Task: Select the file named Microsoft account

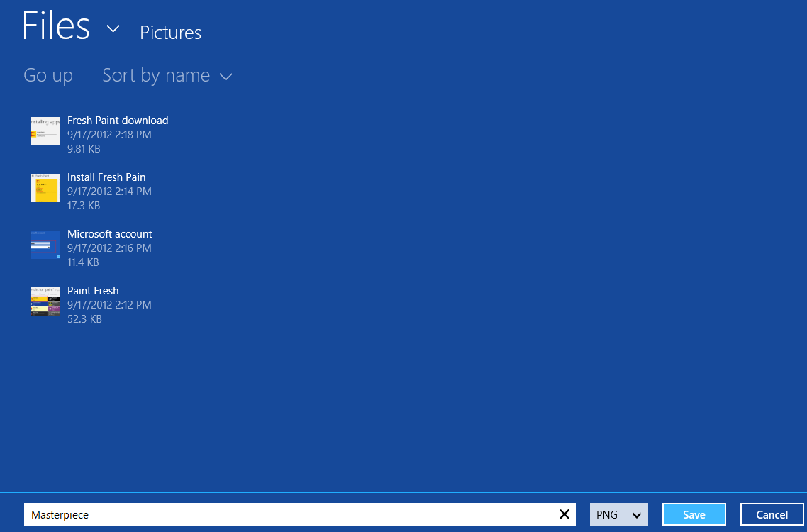Action: (x=109, y=233)
